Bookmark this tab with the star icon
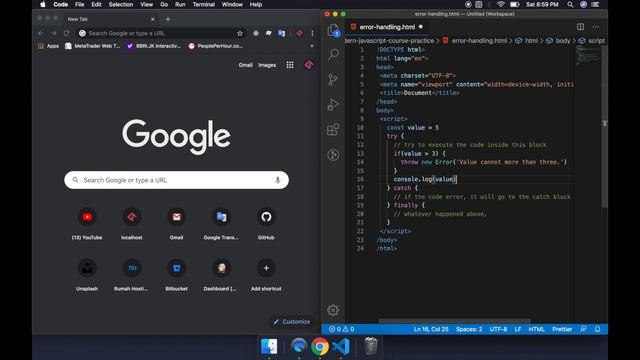 point(240,33)
